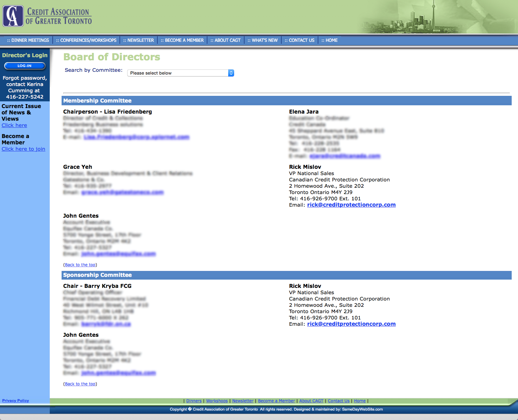Go to Home in the navigation bar

[x=329, y=40]
